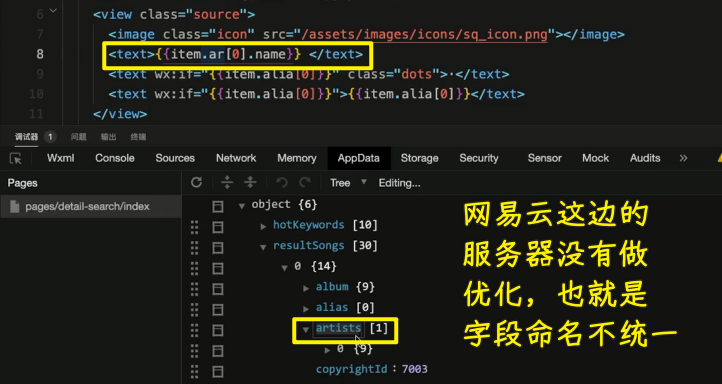Open the hotKeywords row menu square icon
Viewport: 722px width, 384px height.
217,227
